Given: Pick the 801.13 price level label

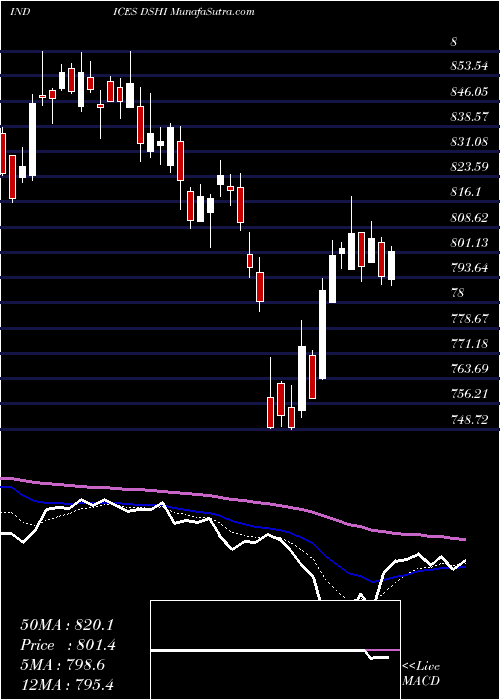Looking at the screenshot, I should click(469, 243).
